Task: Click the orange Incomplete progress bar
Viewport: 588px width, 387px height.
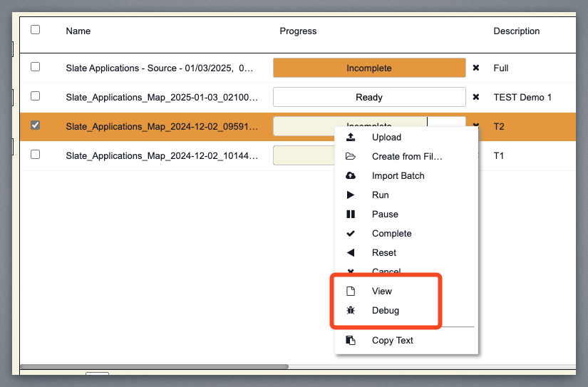Action: pyautogui.click(x=368, y=68)
